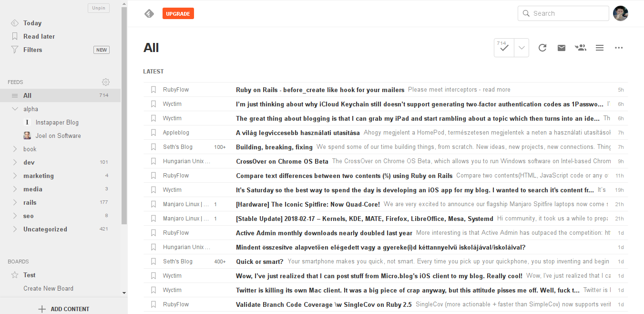Click the share with team icon
The height and width of the screenshot is (314, 644).
pos(580,48)
